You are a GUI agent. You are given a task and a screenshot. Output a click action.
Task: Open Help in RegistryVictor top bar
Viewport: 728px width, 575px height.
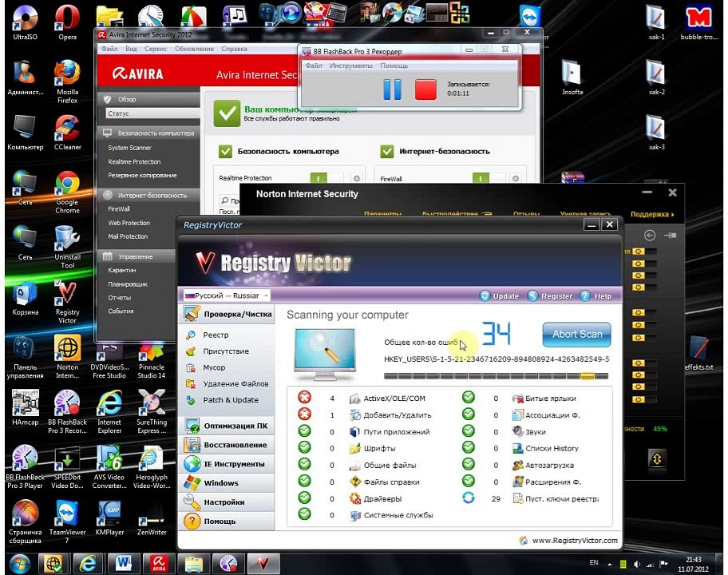click(595, 295)
